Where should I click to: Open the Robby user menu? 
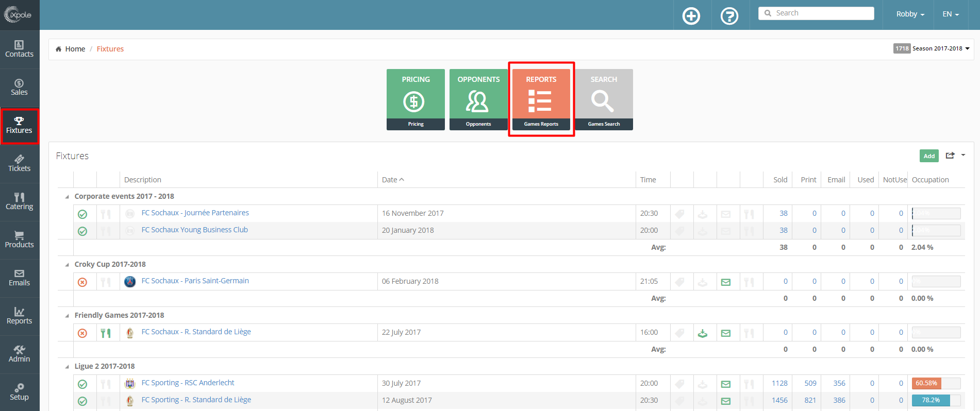910,14
